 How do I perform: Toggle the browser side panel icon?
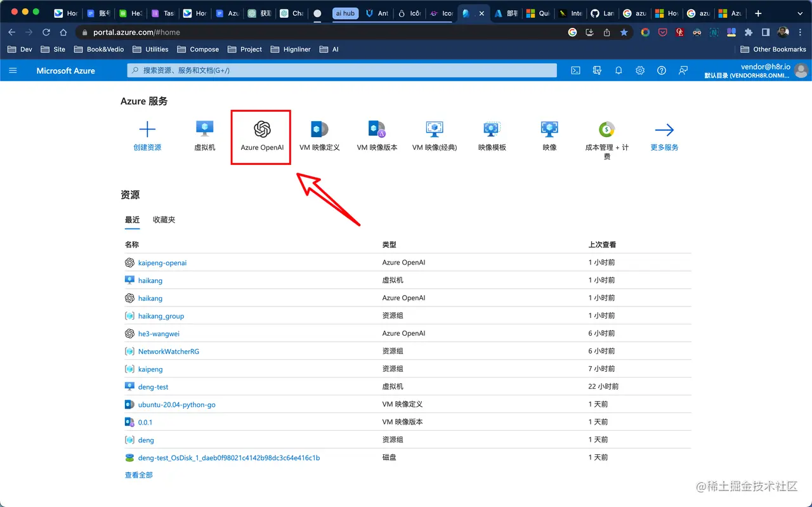tap(766, 32)
